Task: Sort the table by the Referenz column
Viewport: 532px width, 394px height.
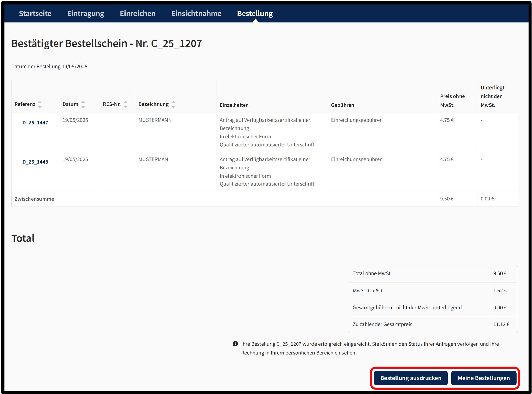Action: (40, 104)
